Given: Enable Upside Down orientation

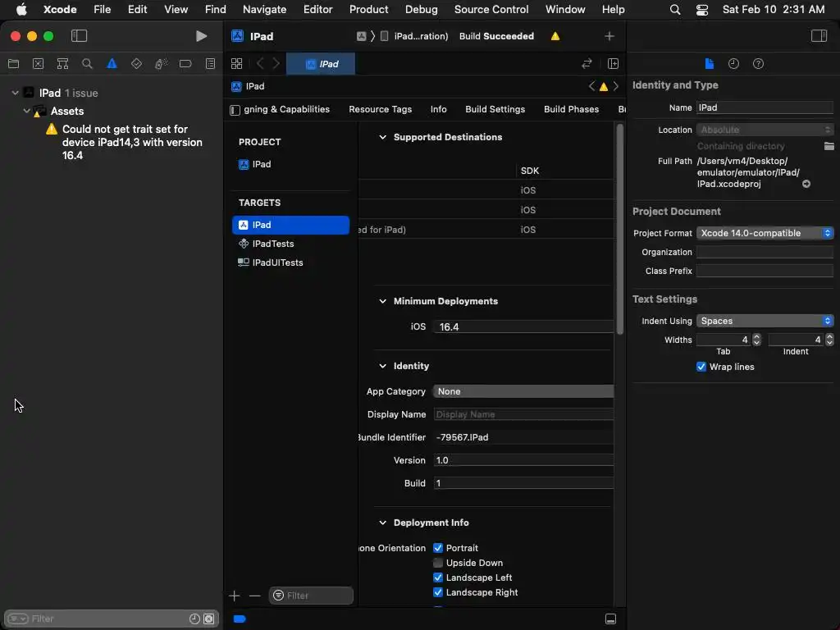Looking at the screenshot, I should [438, 563].
